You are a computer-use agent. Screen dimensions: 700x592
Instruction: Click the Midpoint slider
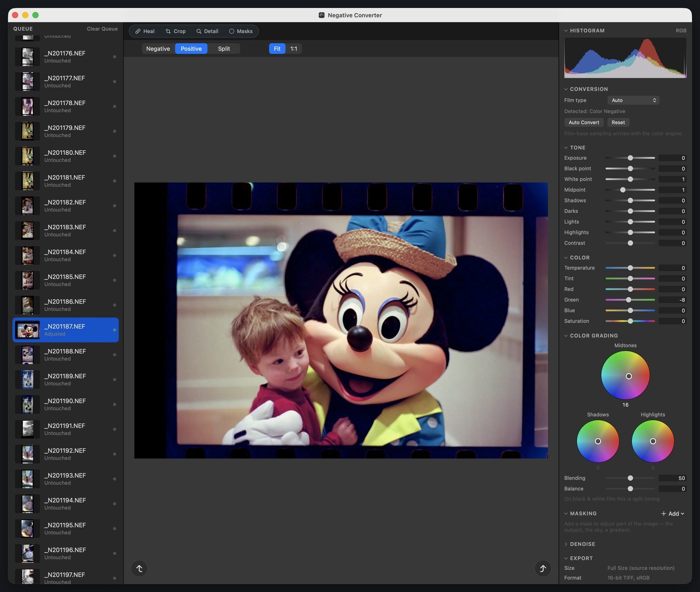630,190
